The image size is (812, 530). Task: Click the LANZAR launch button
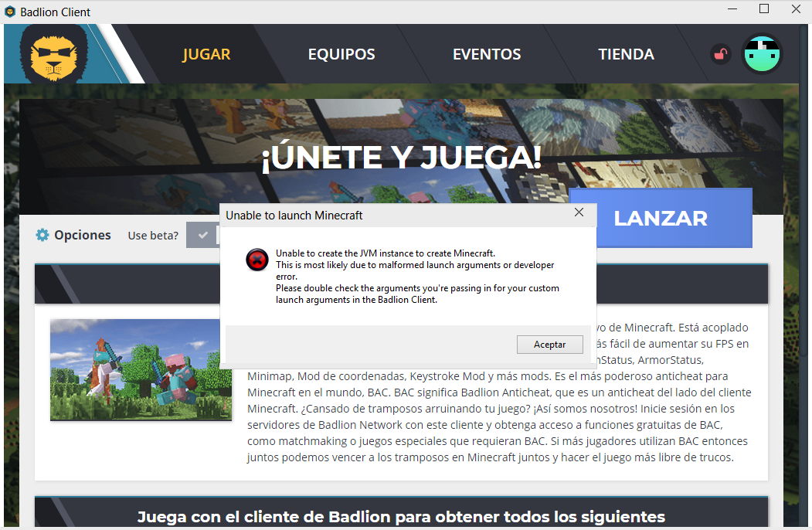tap(661, 218)
